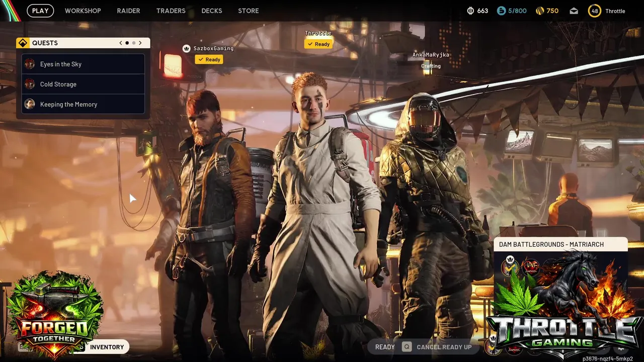Open the Throttle profile name
The height and width of the screenshot is (362, 644).
615,11
